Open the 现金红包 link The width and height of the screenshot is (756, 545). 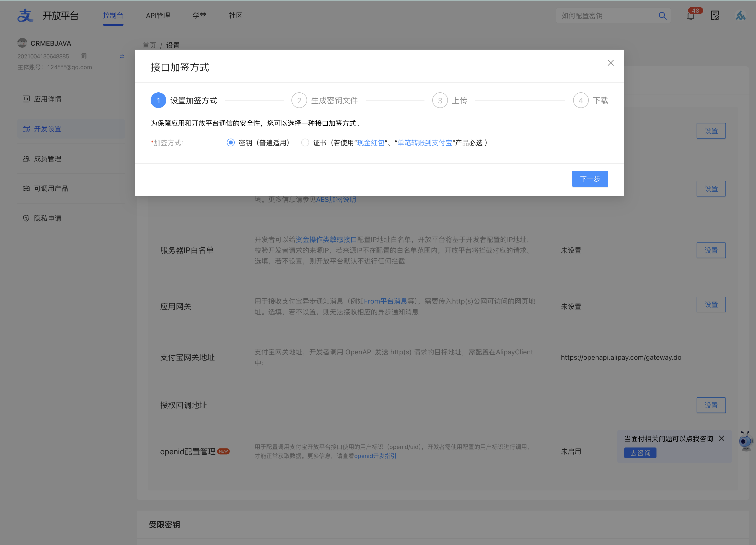[370, 142]
